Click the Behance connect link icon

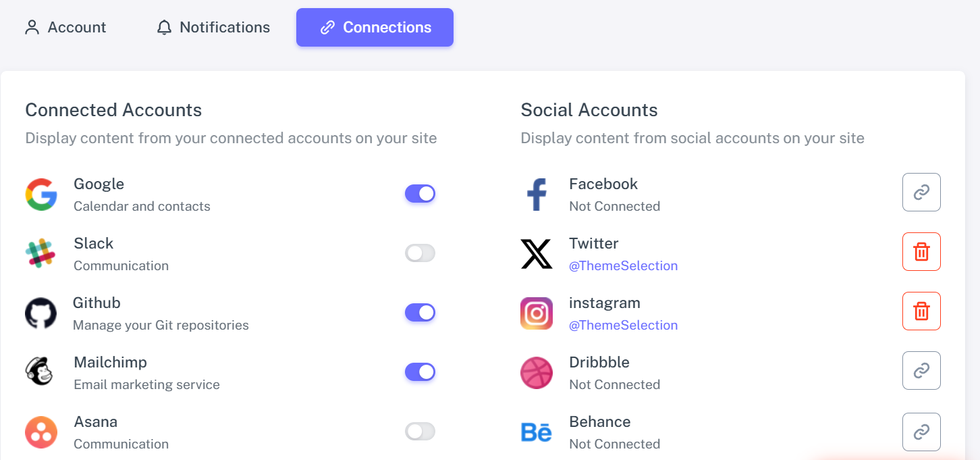tap(921, 432)
